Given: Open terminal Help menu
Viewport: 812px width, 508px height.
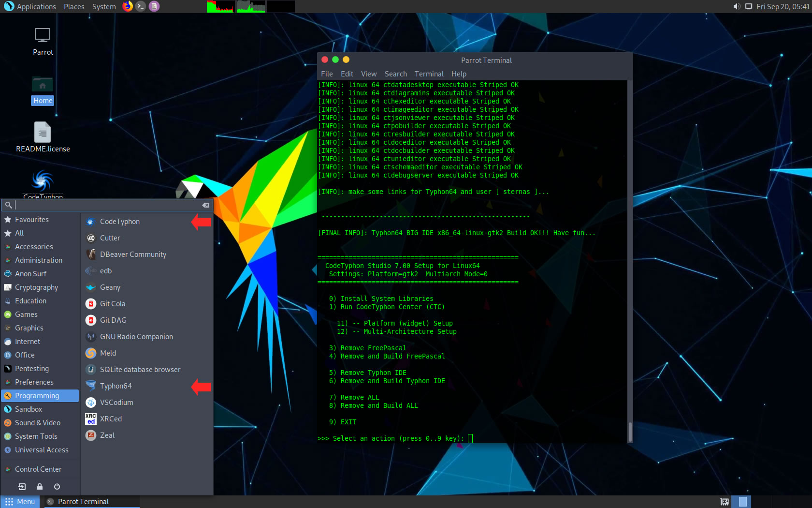Looking at the screenshot, I should (459, 74).
